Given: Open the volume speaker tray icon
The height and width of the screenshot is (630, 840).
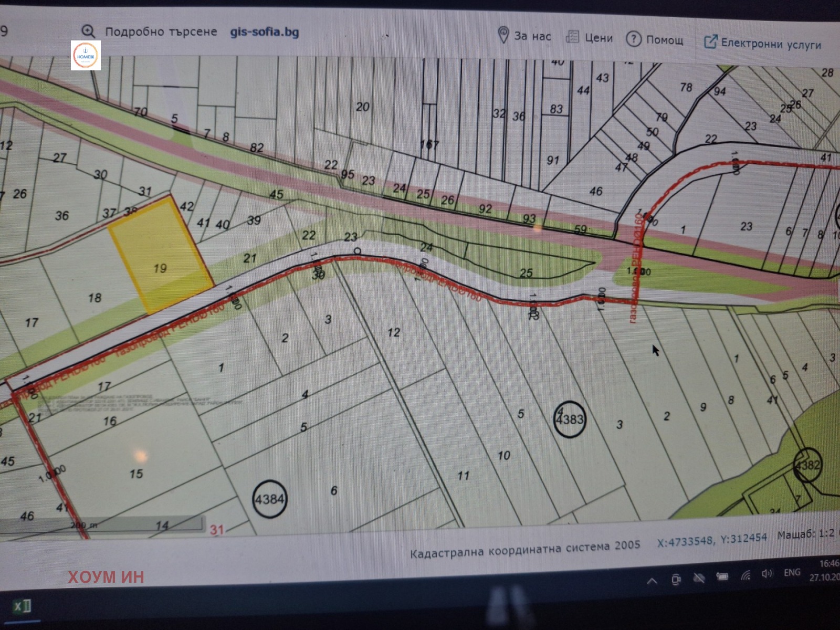Looking at the screenshot, I should pos(767,574).
